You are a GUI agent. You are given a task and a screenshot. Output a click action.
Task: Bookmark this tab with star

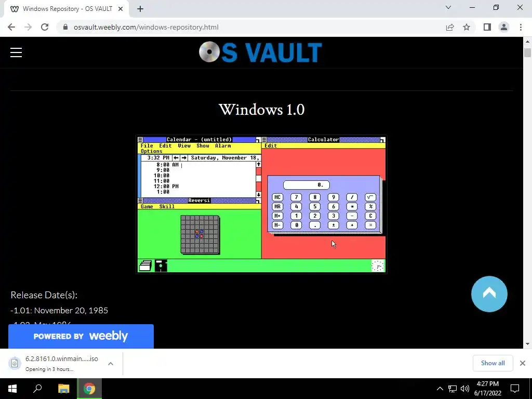point(467,27)
